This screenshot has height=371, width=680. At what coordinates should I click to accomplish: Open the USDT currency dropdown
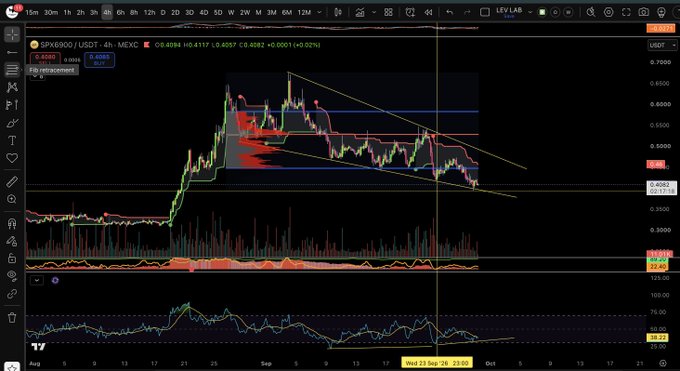point(663,45)
